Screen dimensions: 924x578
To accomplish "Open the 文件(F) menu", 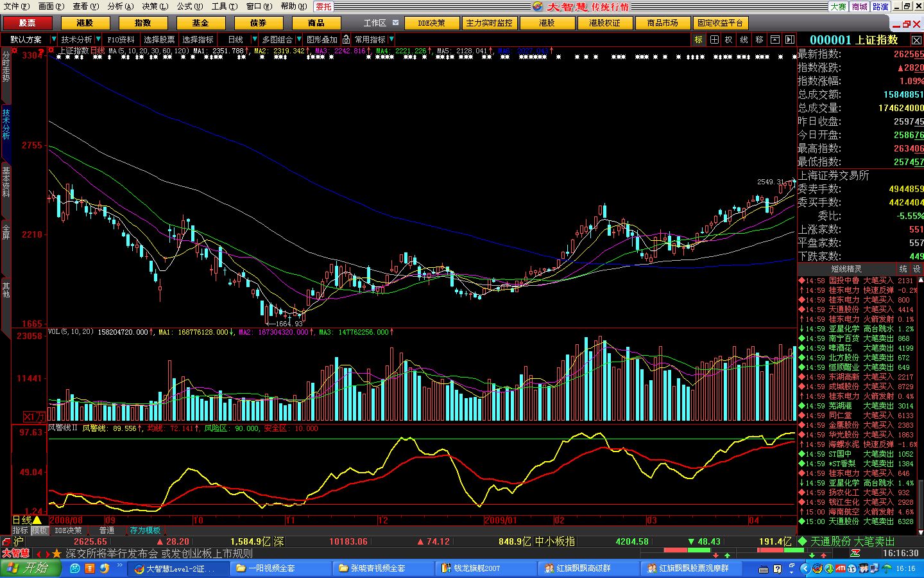I will (17, 6).
